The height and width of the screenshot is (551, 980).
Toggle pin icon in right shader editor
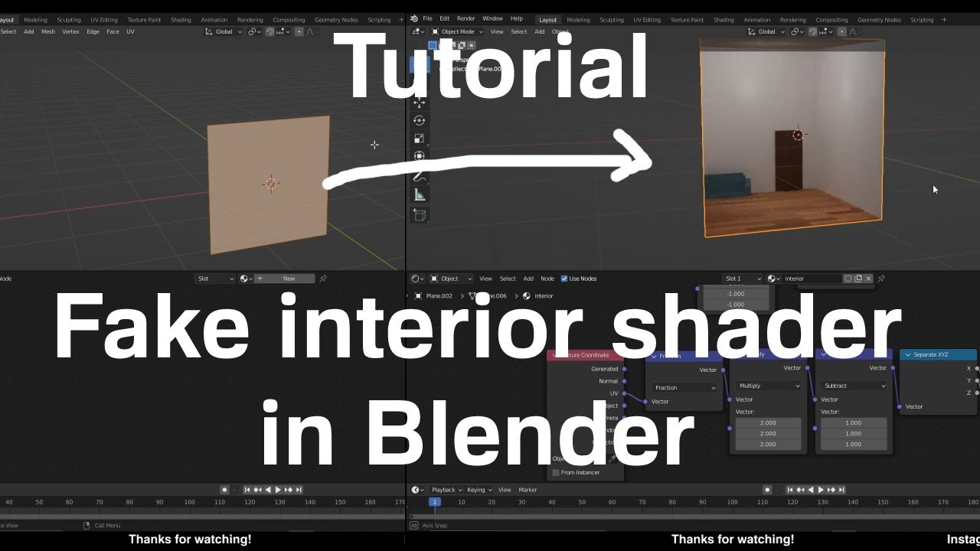tap(881, 279)
